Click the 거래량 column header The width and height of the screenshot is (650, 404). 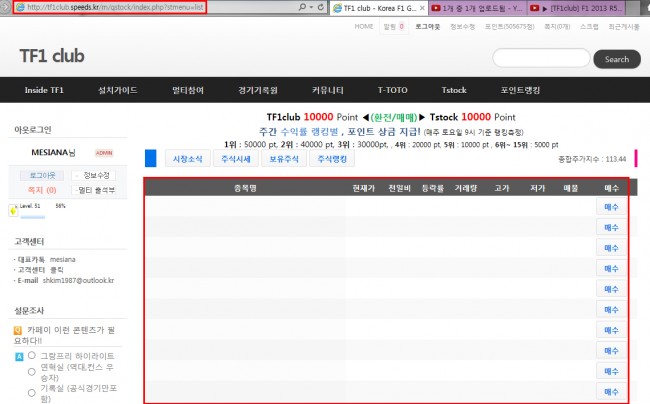pyautogui.click(x=466, y=188)
